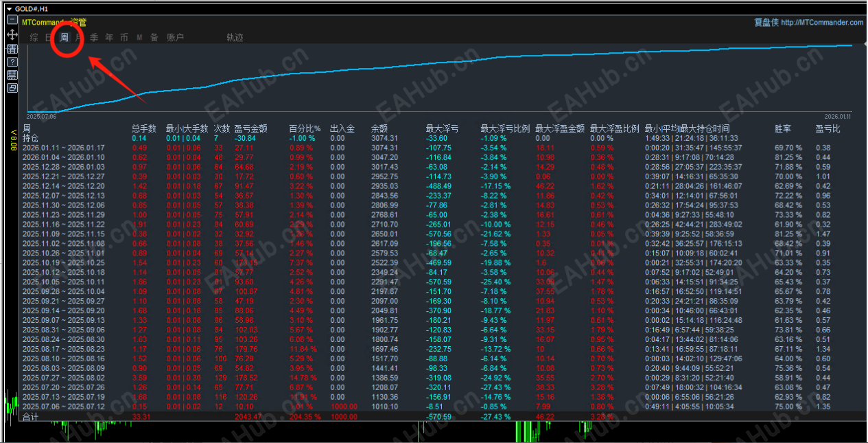This screenshot has height=443, width=868.
Task: Click the win rate value 81.25 % for 2026.01.04
Action: point(788,157)
